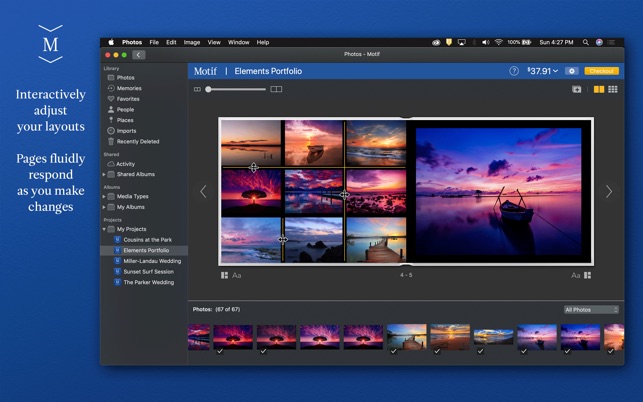Open the Image menu
643x402 pixels.
pos(191,42)
